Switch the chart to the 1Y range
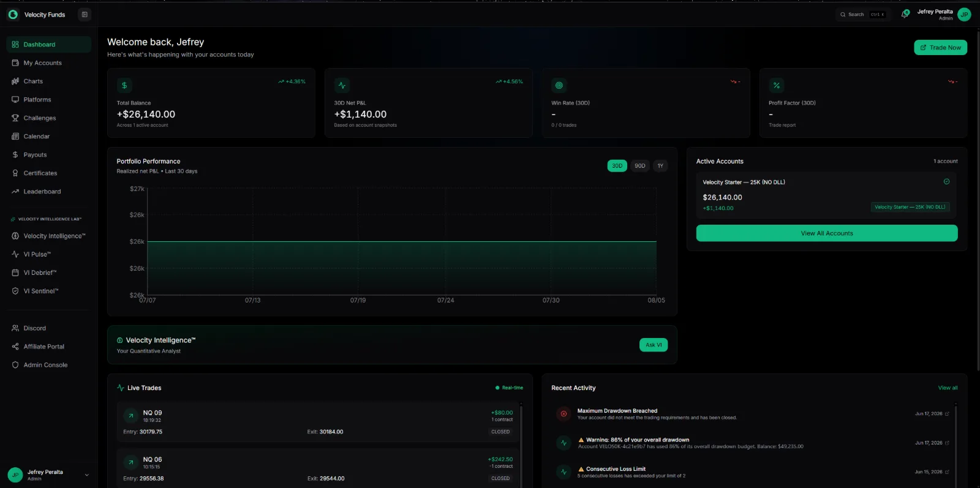 [660, 166]
